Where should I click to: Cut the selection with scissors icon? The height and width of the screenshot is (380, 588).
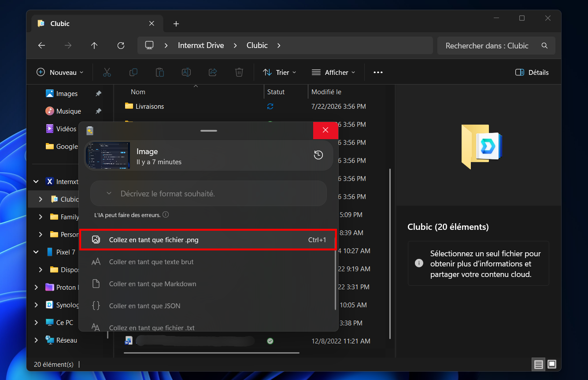click(107, 72)
